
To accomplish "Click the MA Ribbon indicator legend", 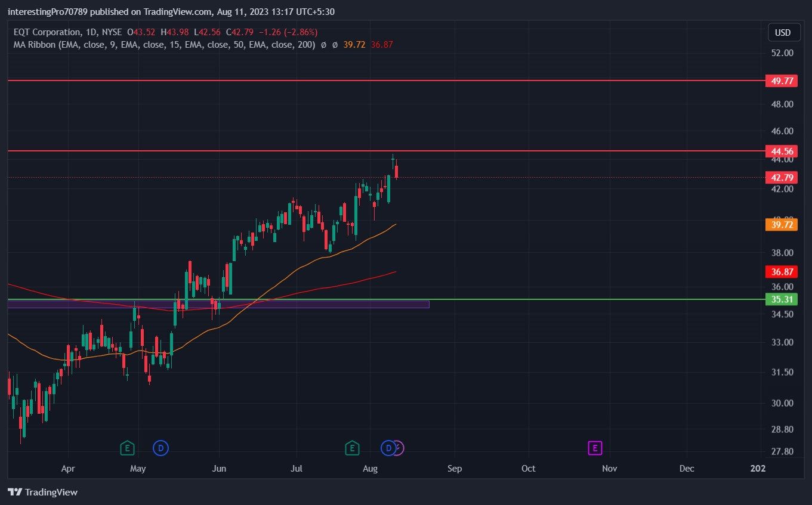I will pos(164,45).
